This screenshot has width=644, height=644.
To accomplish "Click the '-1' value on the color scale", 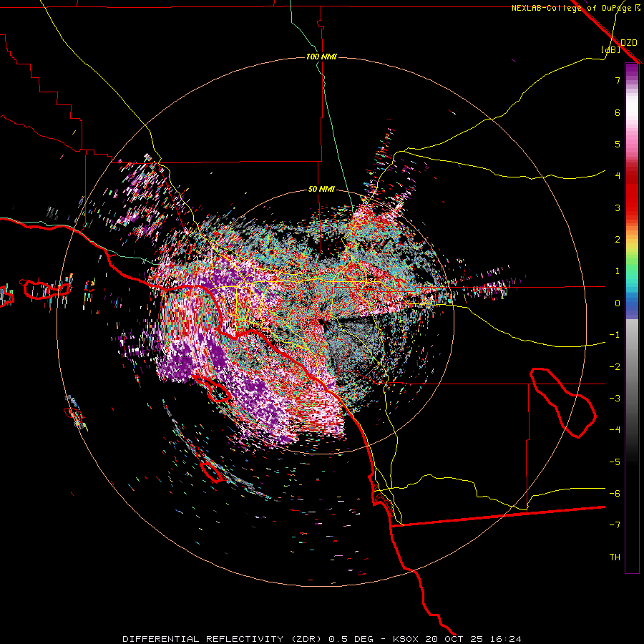I will coord(615,335).
